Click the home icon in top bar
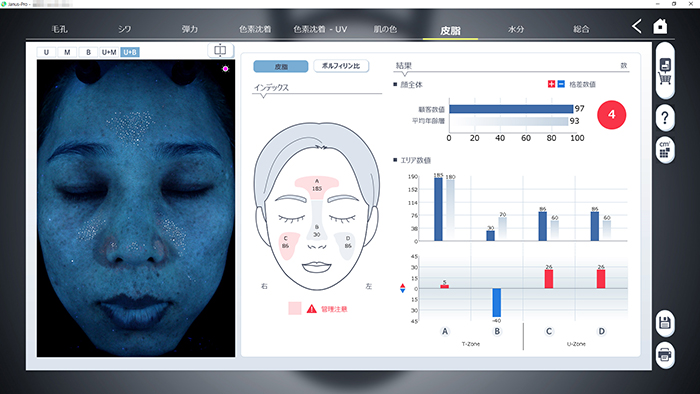The image size is (700, 394). point(660,27)
